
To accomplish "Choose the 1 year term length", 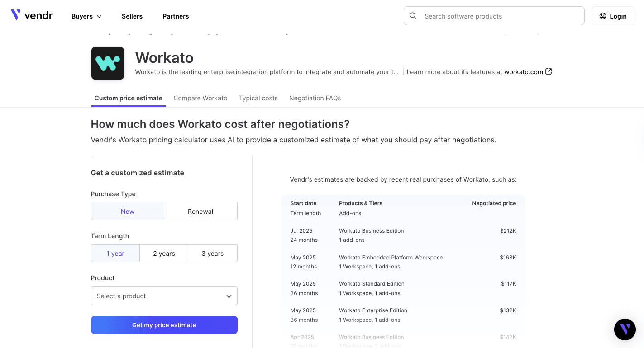I will point(115,253).
